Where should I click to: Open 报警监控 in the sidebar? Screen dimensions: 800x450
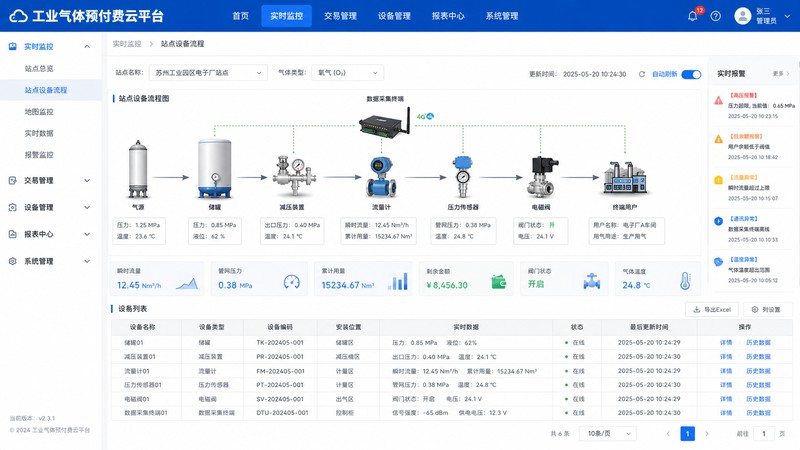[39, 155]
